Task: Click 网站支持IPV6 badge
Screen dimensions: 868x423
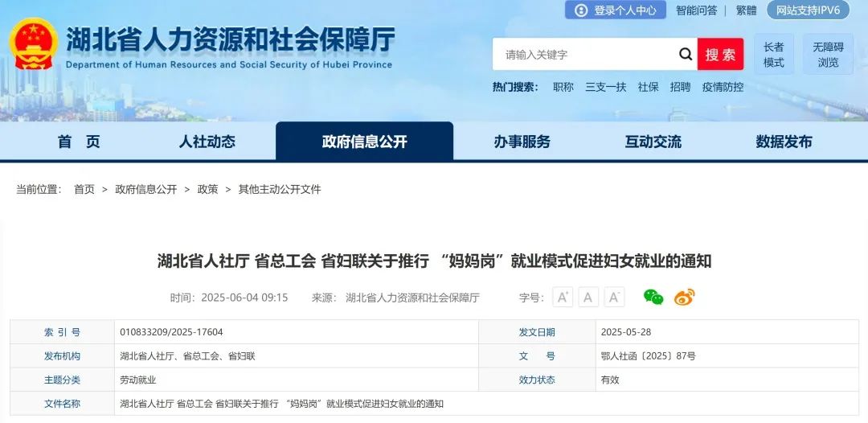Action: pyautogui.click(x=808, y=10)
